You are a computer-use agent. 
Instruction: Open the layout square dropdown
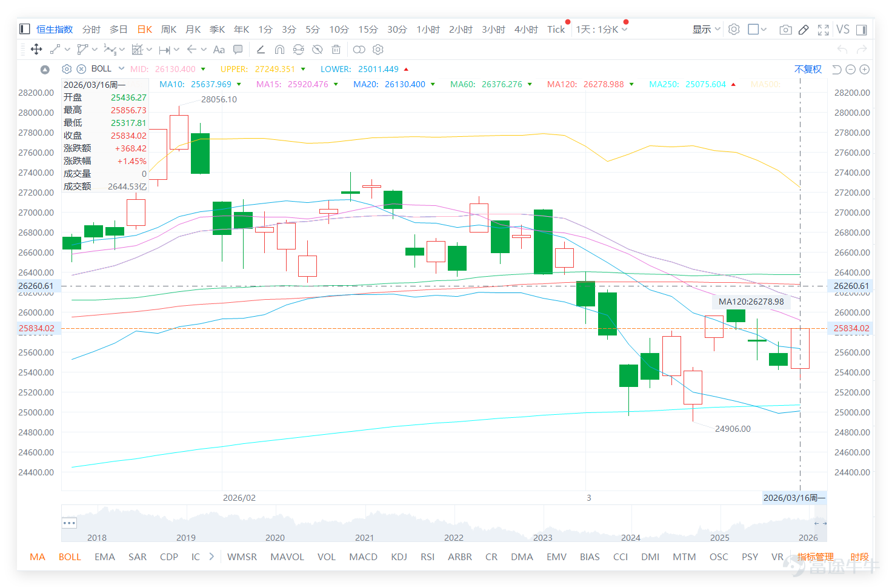point(757,29)
